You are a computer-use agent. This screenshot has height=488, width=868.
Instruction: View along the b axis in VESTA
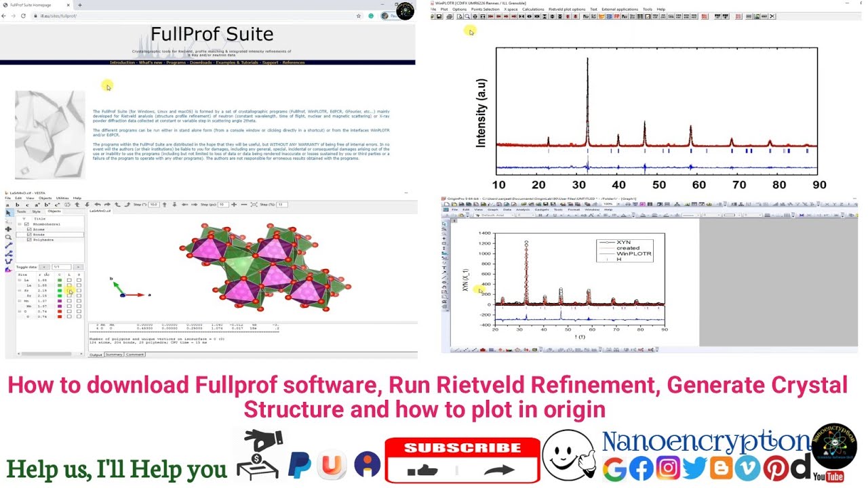[x=18, y=205]
